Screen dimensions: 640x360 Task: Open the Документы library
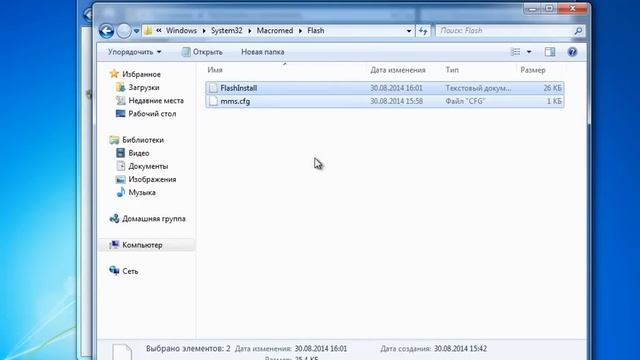[148, 166]
